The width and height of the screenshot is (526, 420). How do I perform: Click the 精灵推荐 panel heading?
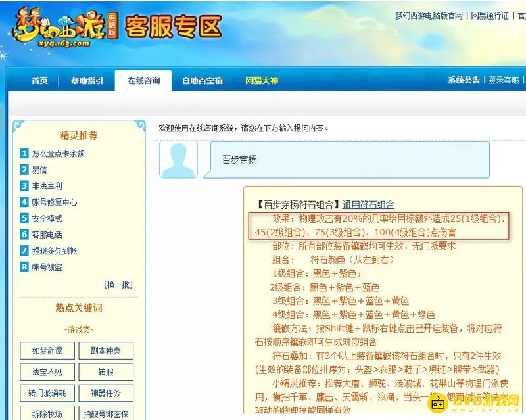(x=79, y=135)
